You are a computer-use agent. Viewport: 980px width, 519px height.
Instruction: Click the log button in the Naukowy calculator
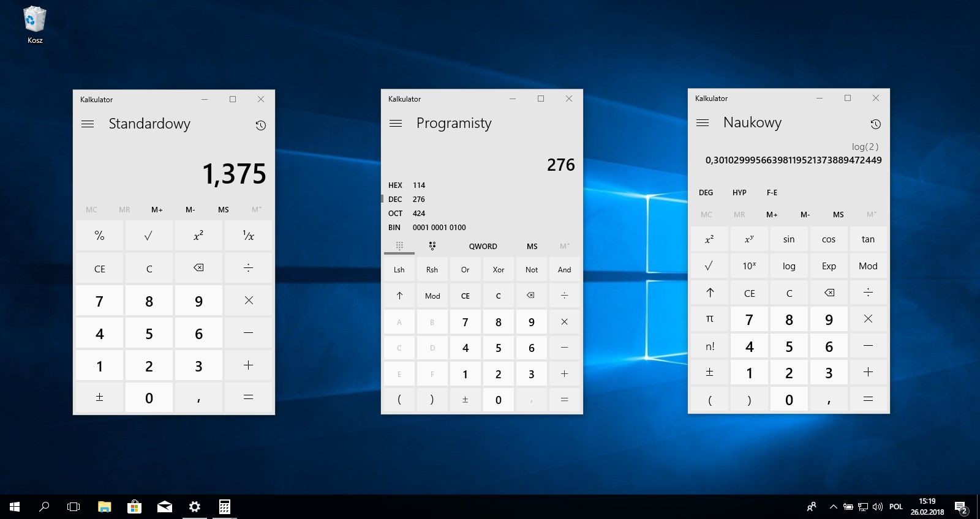coord(789,266)
